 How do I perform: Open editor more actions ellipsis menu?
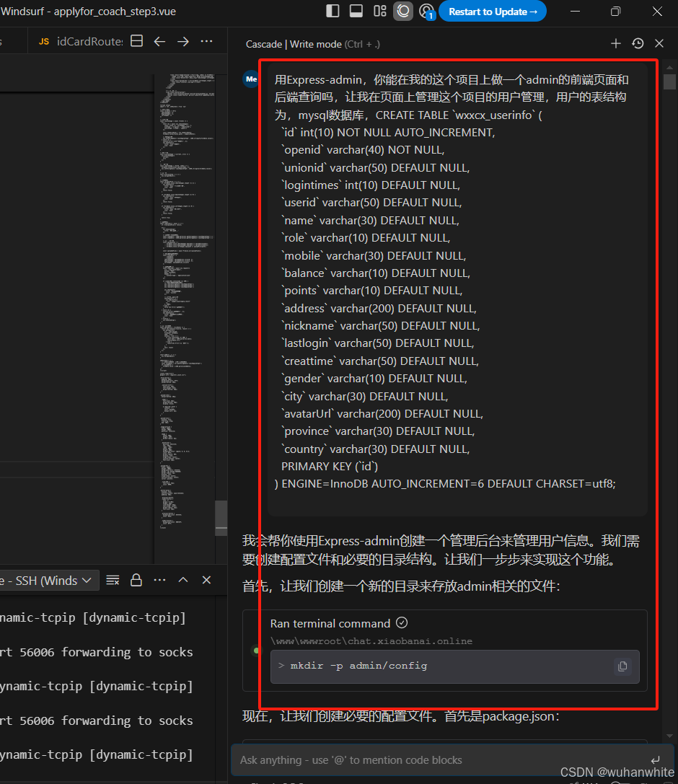click(x=206, y=41)
